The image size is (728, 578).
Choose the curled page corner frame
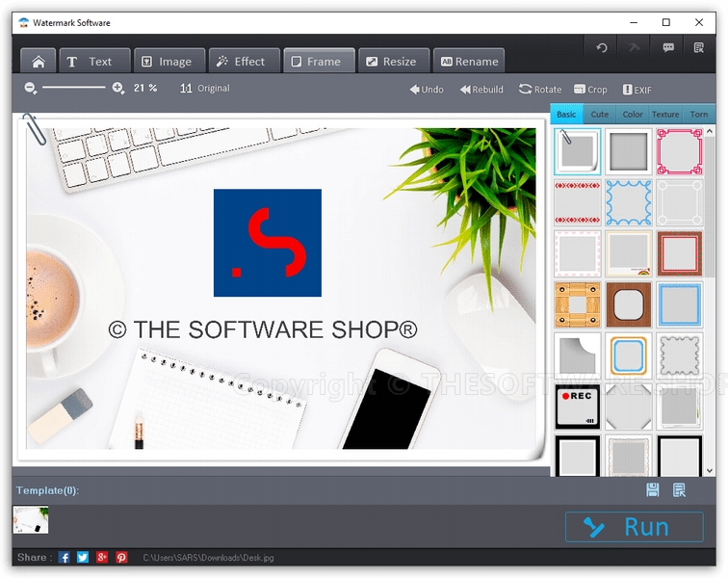coord(578,355)
